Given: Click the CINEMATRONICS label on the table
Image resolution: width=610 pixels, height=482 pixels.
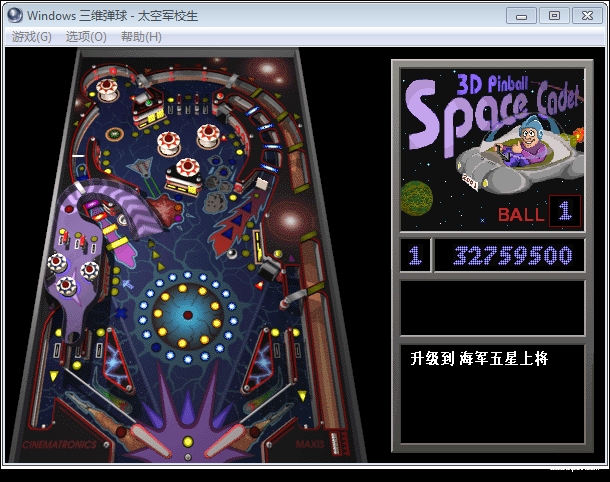Looking at the screenshot, I should click(60, 444).
